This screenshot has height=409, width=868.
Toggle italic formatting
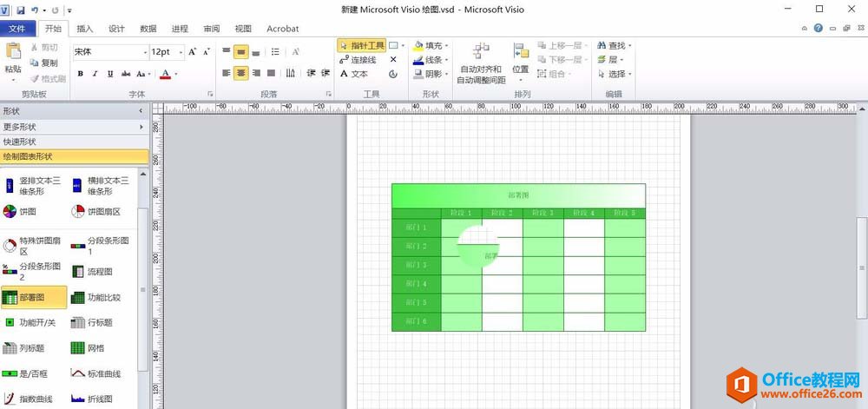click(95, 74)
